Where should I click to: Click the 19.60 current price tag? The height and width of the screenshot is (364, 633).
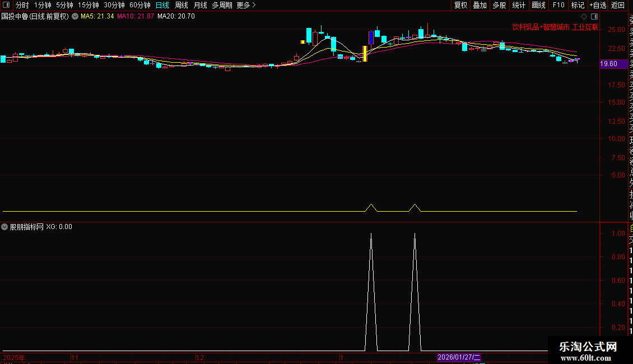(613, 64)
